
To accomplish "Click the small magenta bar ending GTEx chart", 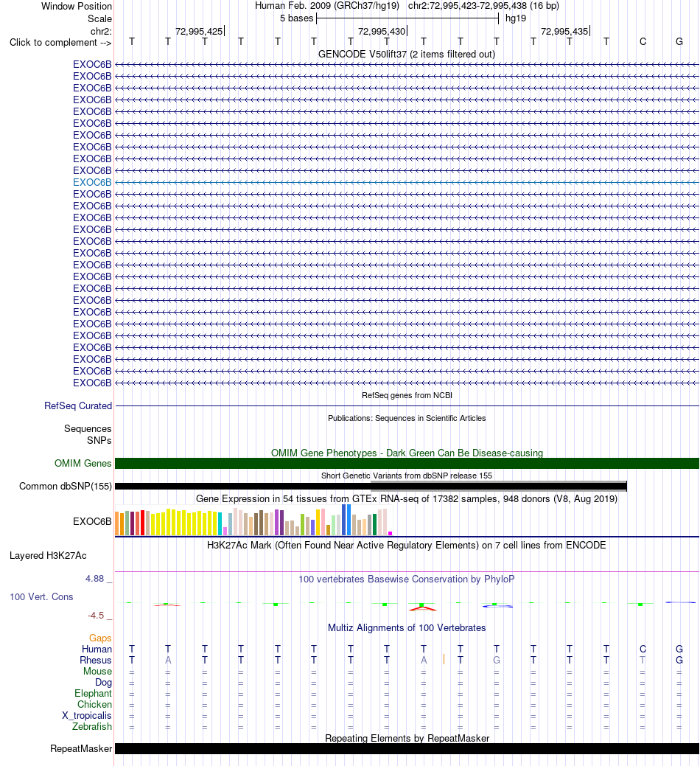I will pos(390,534).
